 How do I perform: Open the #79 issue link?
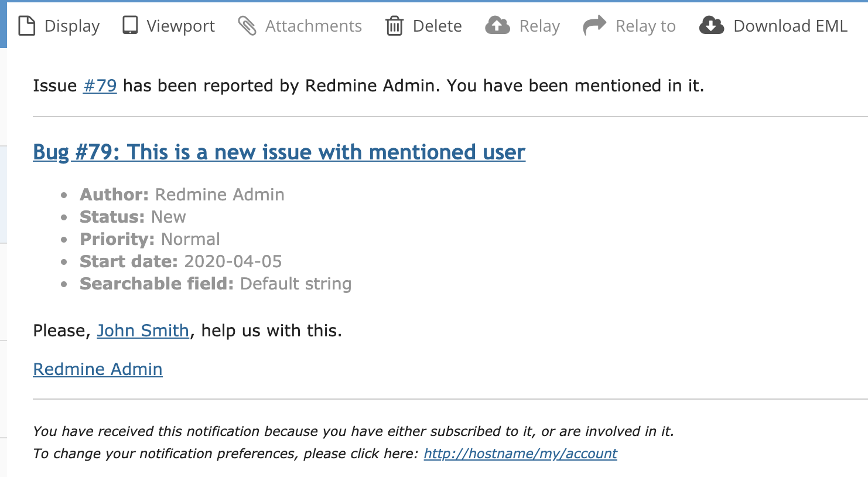[100, 86]
